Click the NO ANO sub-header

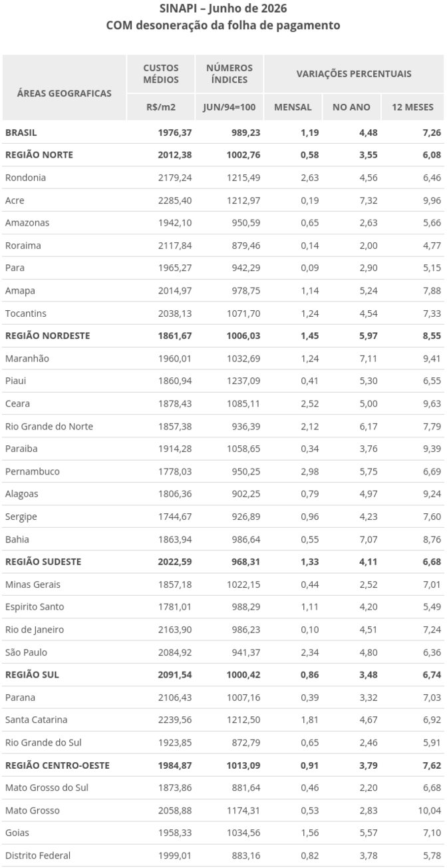tap(351, 107)
